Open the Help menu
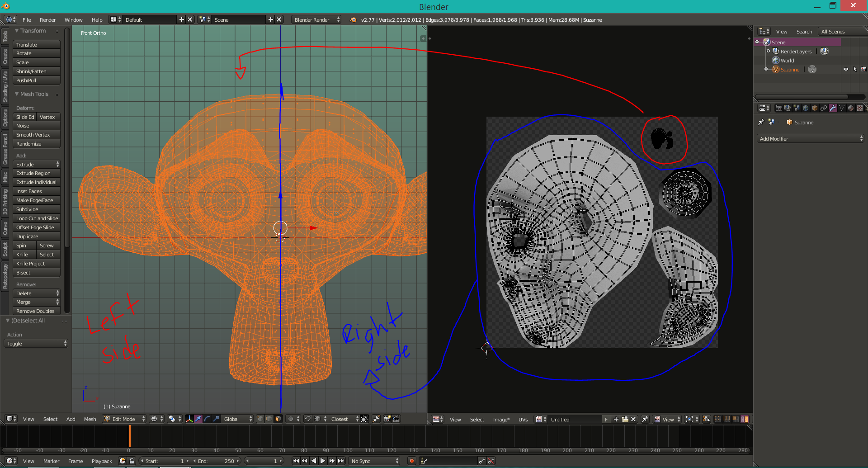This screenshot has height=468, width=868. point(97,19)
